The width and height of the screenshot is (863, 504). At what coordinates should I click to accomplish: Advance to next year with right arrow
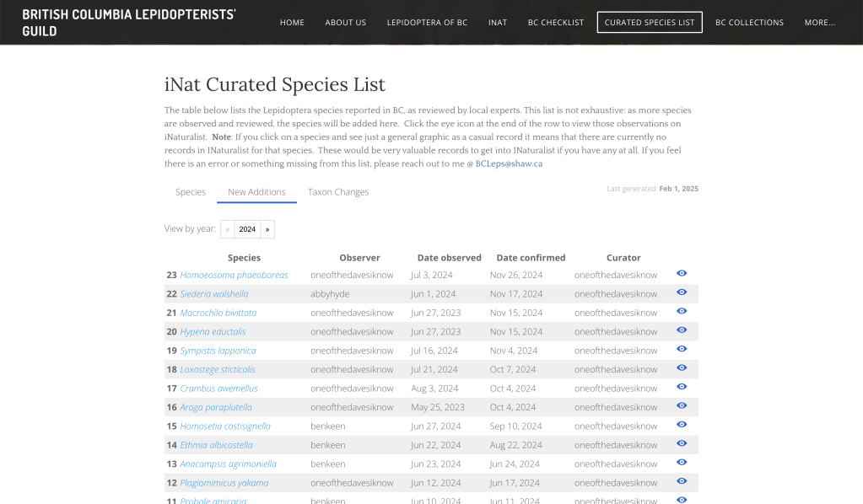click(x=267, y=229)
